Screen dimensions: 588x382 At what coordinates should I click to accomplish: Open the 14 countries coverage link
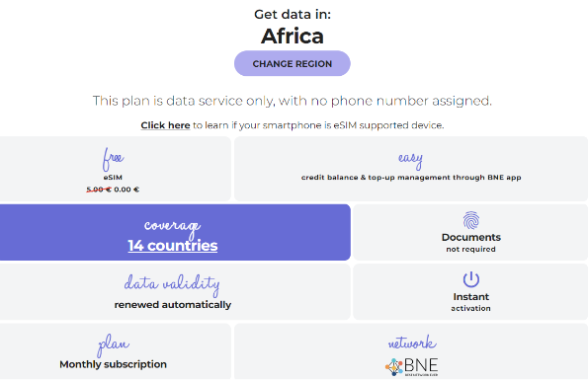tap(173, 246)
